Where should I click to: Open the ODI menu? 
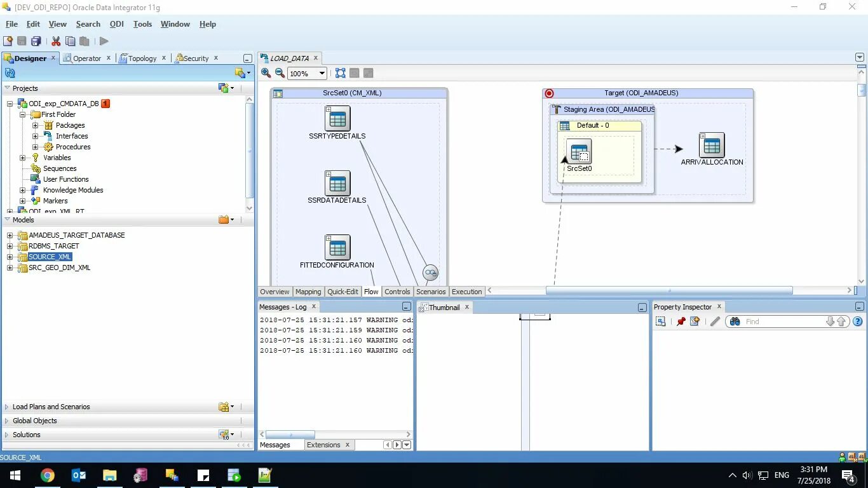coord(117,24)
